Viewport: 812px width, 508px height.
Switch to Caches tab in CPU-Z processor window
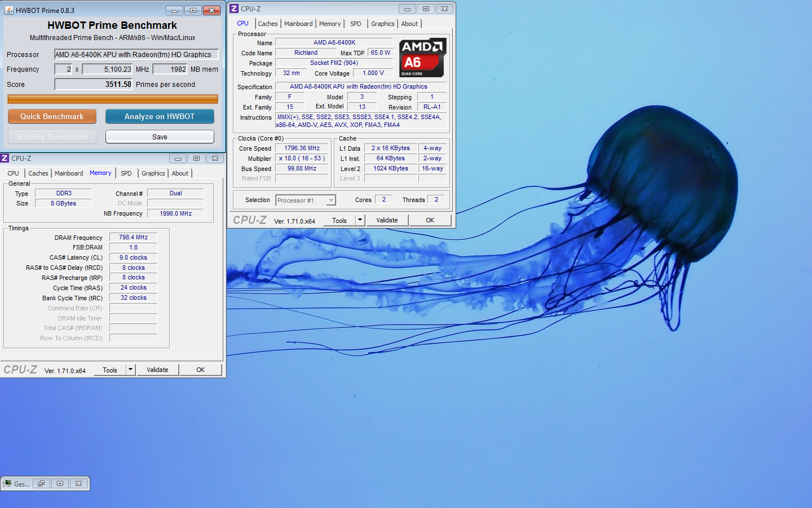268,24
